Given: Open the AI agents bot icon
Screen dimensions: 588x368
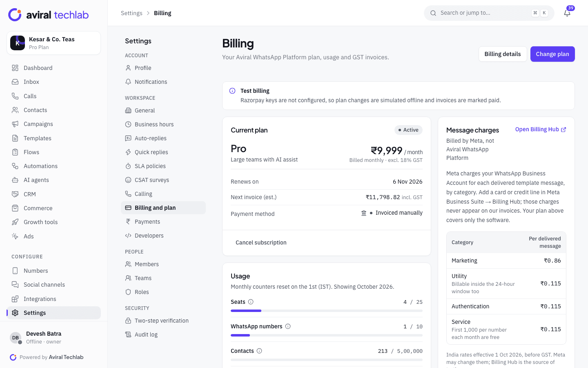Looking at the screenshot, I should 15,180.
